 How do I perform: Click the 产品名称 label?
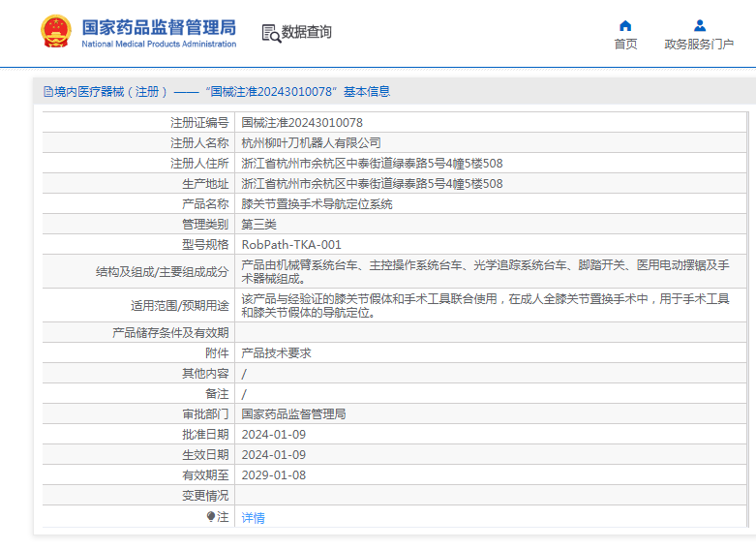[205, 204]
